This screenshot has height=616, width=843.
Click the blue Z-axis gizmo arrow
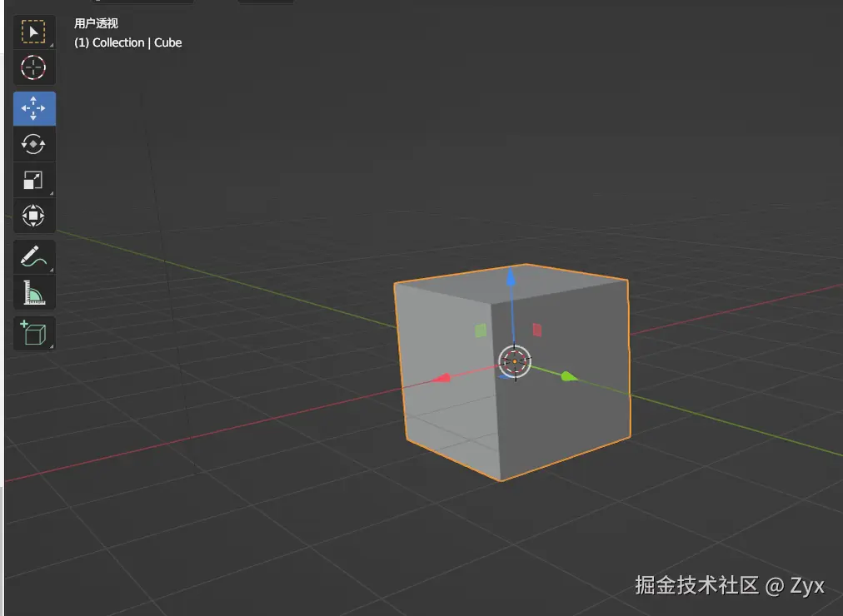coord(511,279)
